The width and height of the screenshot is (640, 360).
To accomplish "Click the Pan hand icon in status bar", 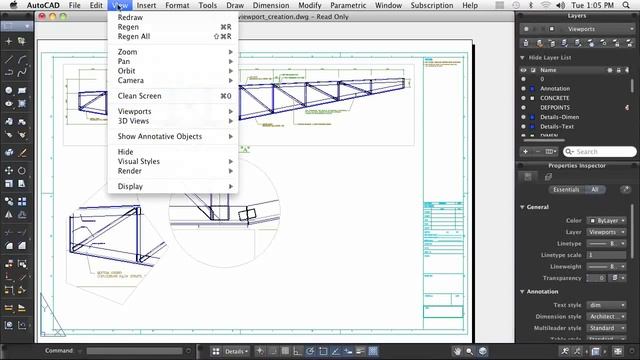I will (x=457, y=351).
